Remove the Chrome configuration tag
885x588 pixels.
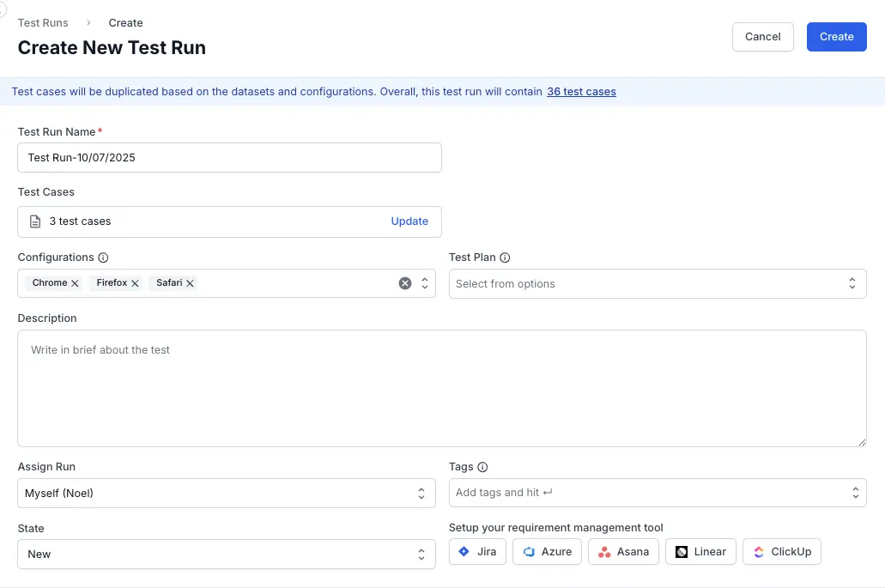point(75,283)
